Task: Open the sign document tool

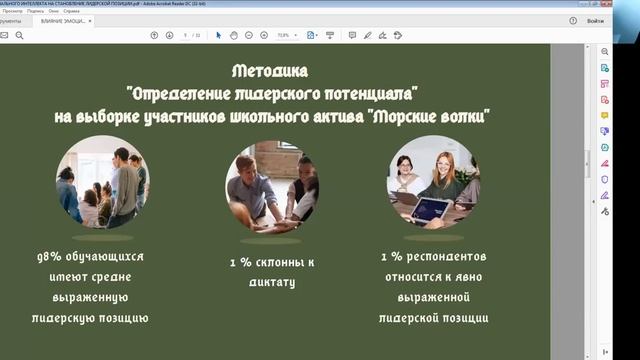Action: click(x=382, y=36)
